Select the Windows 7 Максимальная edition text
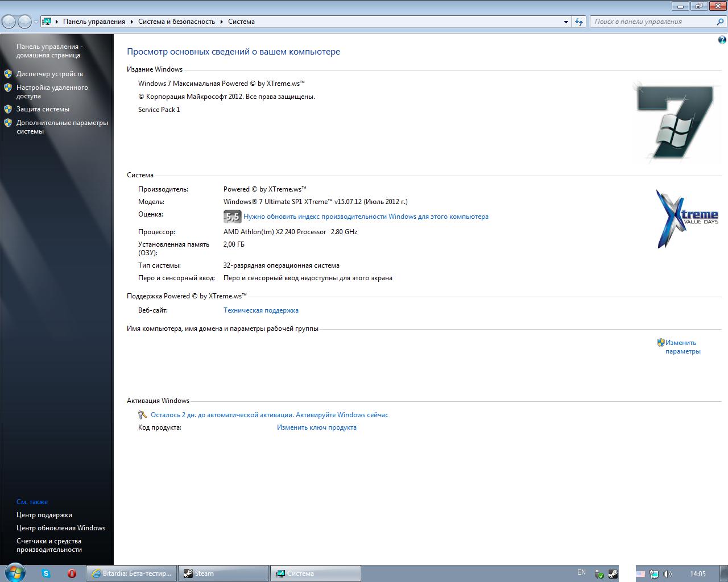728x582 pixels. click(221, 84)
